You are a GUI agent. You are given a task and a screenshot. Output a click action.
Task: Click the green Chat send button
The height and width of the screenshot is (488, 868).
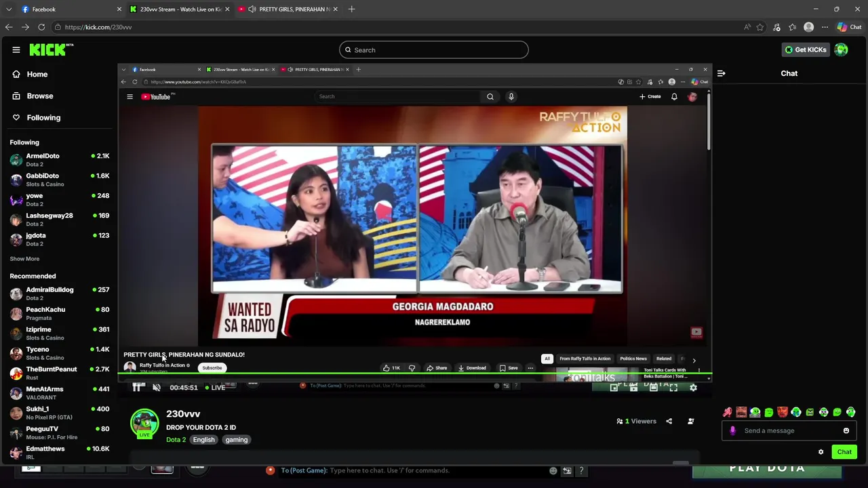click(x=844, y=451)
